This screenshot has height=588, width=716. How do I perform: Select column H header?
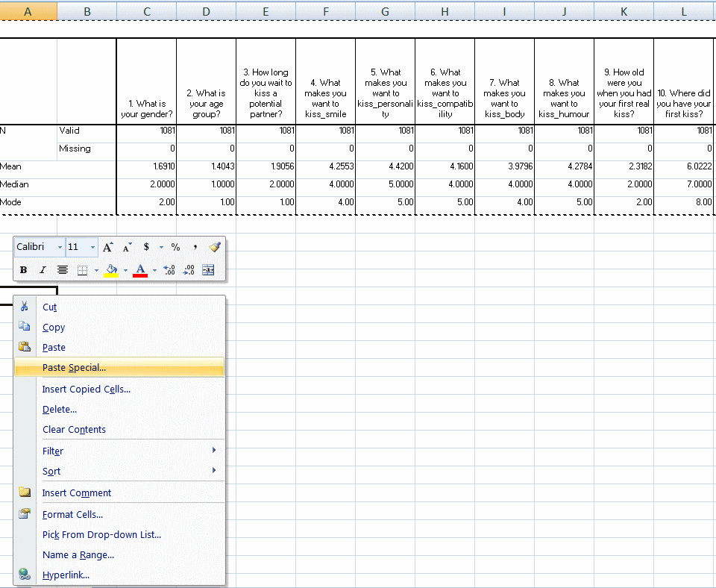pos(445,11)
